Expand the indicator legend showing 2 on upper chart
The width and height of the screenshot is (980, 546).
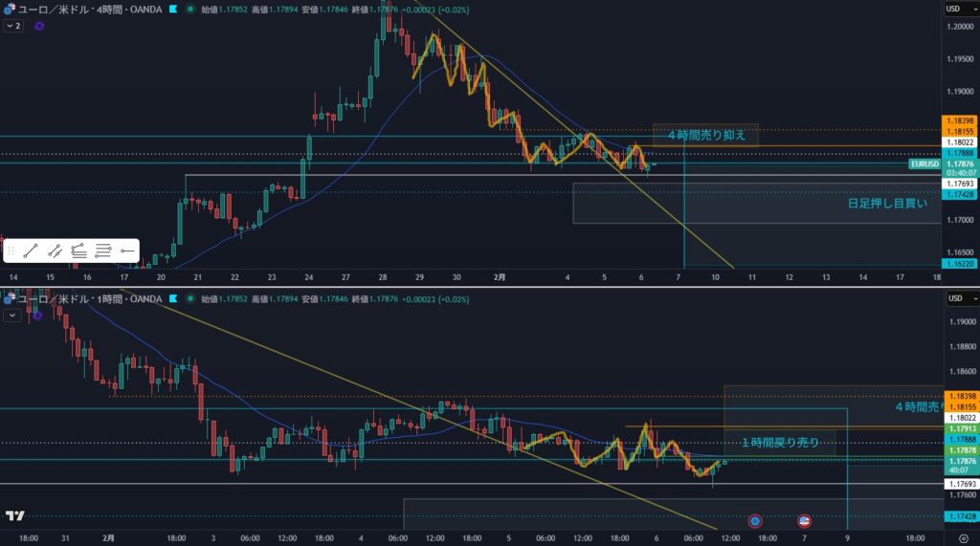click(13, 27)
